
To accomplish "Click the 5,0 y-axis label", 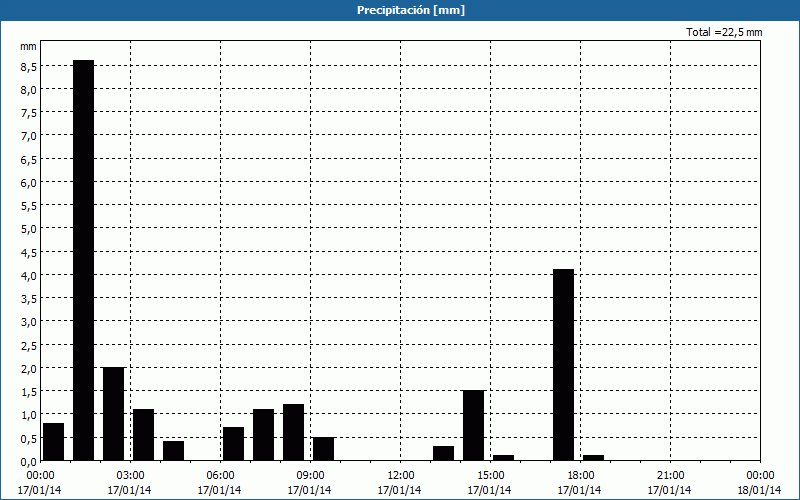I will (28, 229).
